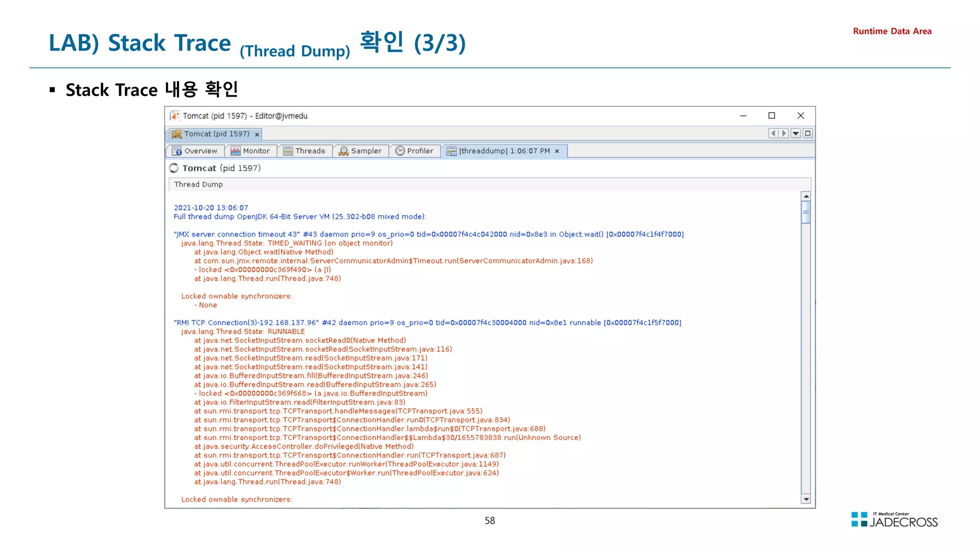
Task: Click the Thread Dump section header
Action: (x=490, y=185)
